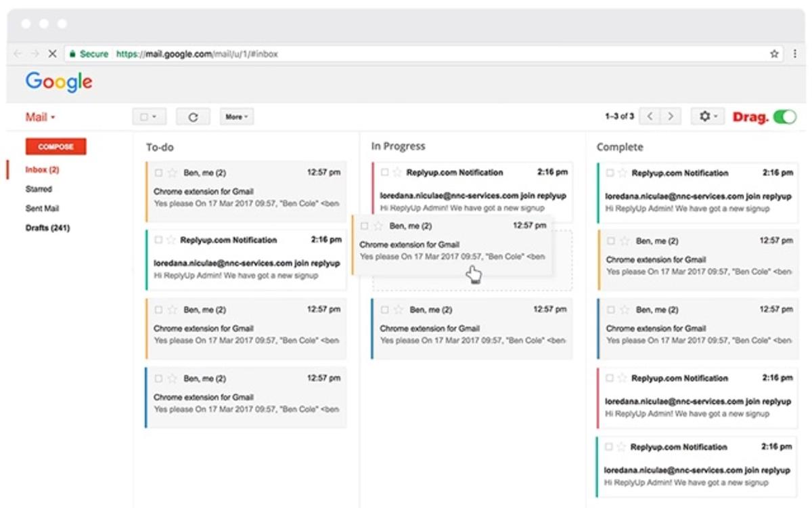This screenshot has height=508, width=812.
Task: Click the 1–3 of 3 message counter
Action: (x=619, y=117)
